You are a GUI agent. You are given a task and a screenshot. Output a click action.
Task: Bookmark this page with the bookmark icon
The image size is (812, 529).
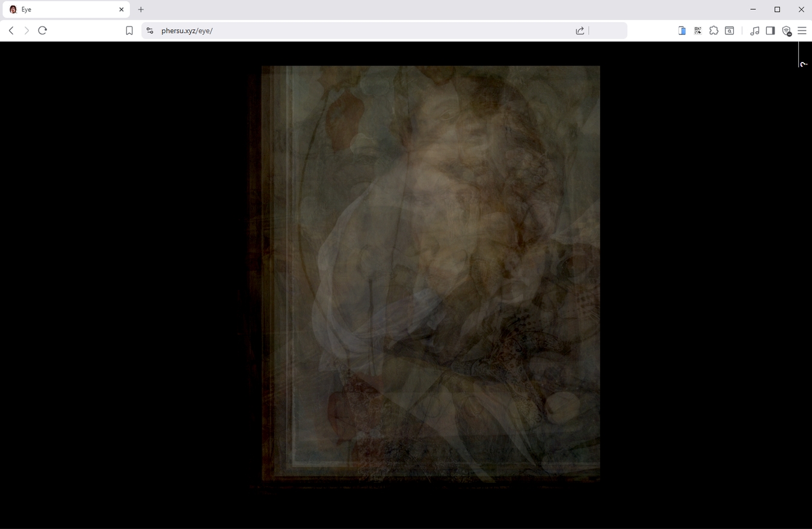pos(129,31)
